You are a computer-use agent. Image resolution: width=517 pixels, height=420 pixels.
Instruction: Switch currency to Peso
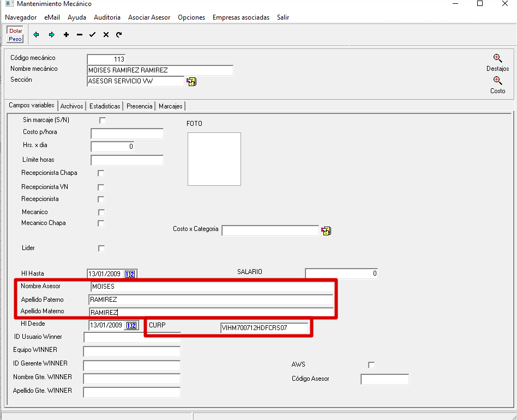(15, 39)
